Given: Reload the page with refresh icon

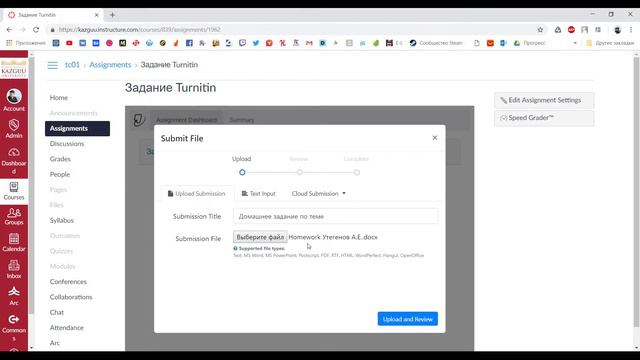Looking at the screenshot, I should coord(36,30).
